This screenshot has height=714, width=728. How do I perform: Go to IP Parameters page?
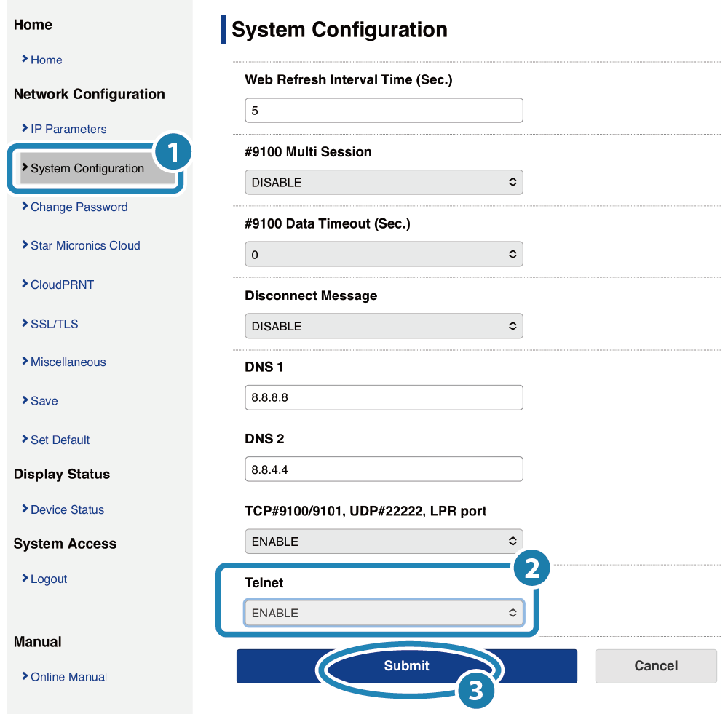tap(68, 129)
